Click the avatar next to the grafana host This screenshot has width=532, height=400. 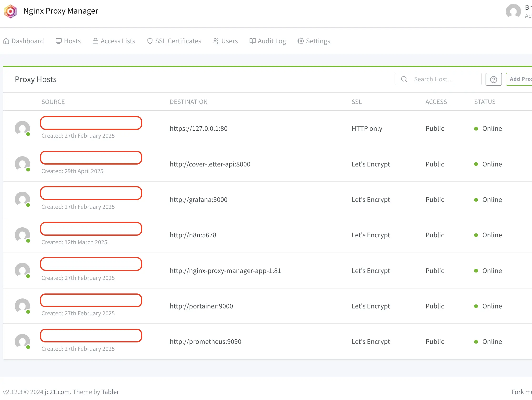22,199
